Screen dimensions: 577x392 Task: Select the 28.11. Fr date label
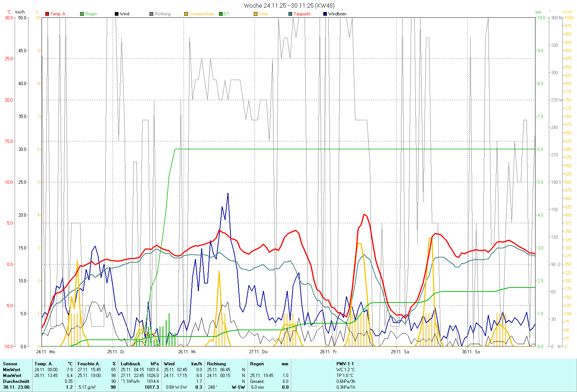point(328,352)
